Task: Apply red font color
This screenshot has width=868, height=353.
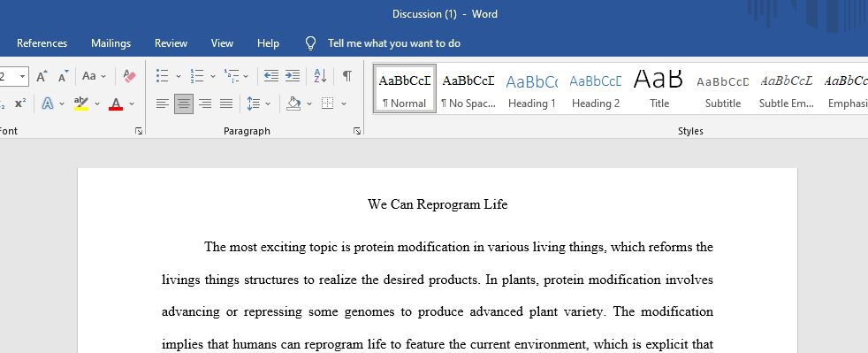Action: click(116, 104)
